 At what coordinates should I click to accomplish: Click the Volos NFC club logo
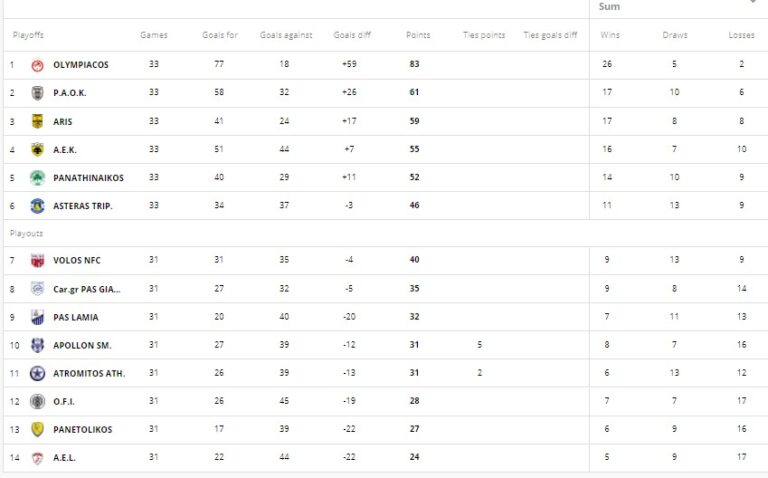pos(37,261)
